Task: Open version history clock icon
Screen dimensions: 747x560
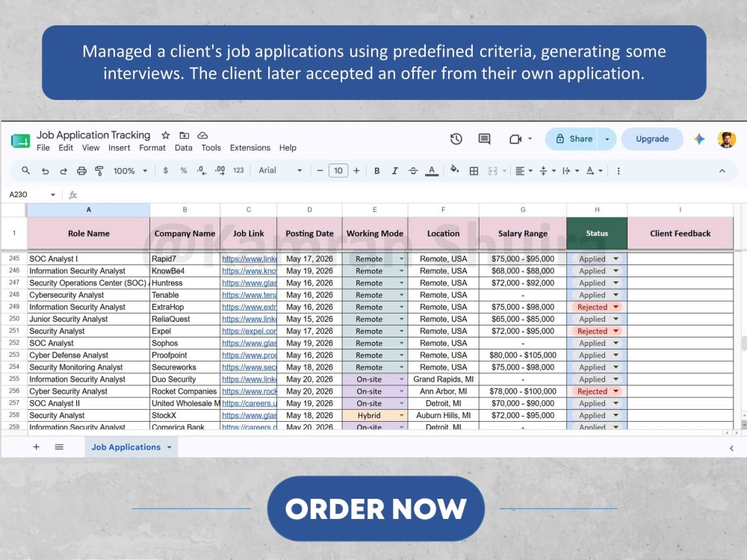Action: tap(456, 139)
